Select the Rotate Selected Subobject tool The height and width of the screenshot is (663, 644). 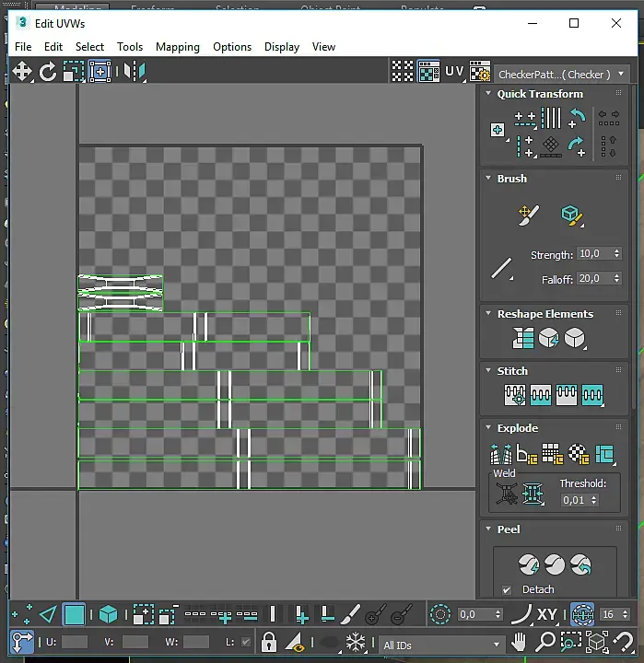click(47, 71)
